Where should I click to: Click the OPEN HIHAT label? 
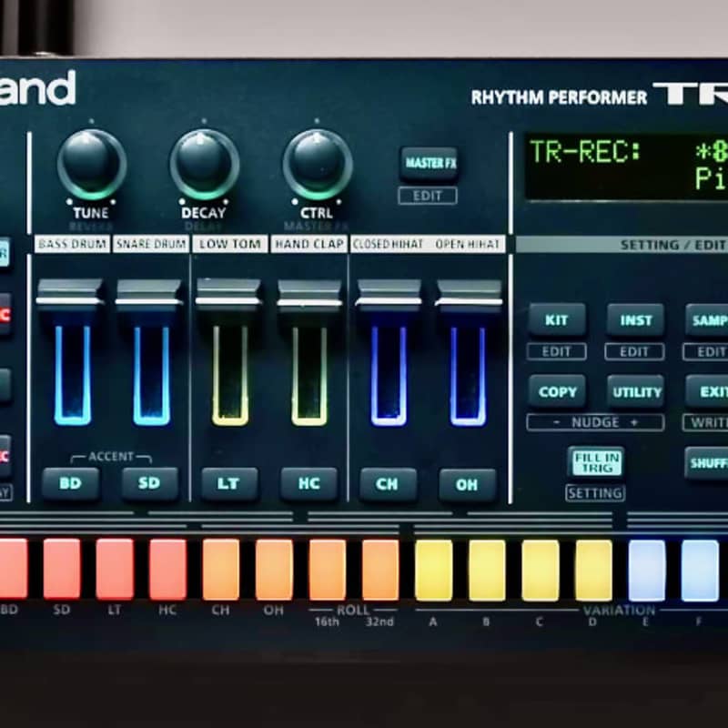click(467, 244)
